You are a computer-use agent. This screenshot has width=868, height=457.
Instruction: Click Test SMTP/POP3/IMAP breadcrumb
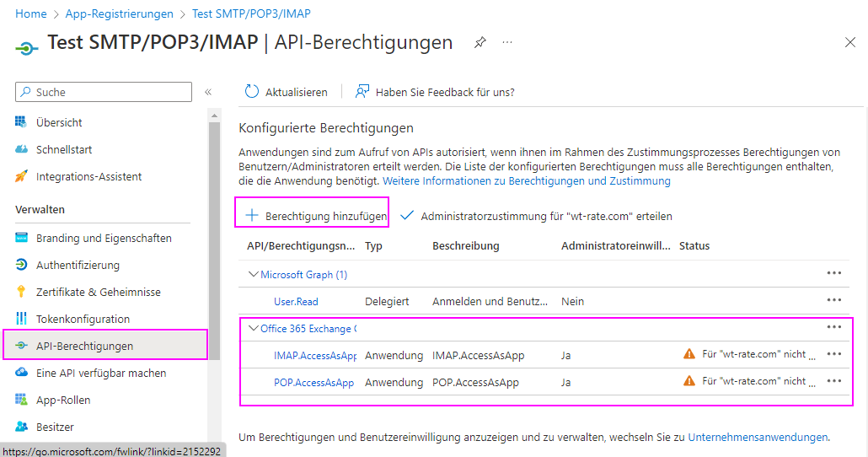pos(251,13)
